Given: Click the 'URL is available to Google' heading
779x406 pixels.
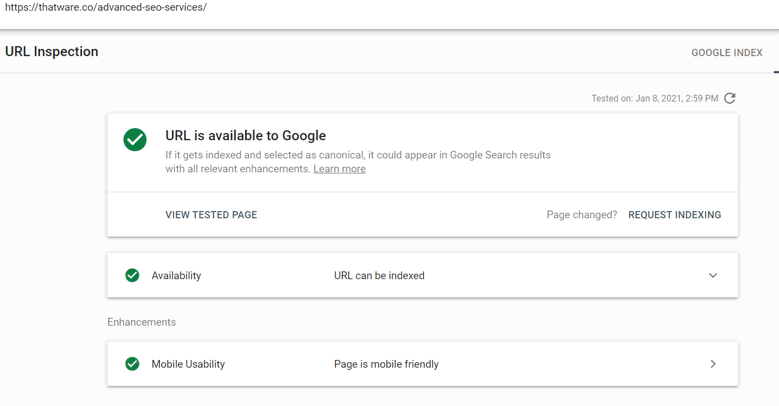Looking at the screenshot, I should coord(245,135).
